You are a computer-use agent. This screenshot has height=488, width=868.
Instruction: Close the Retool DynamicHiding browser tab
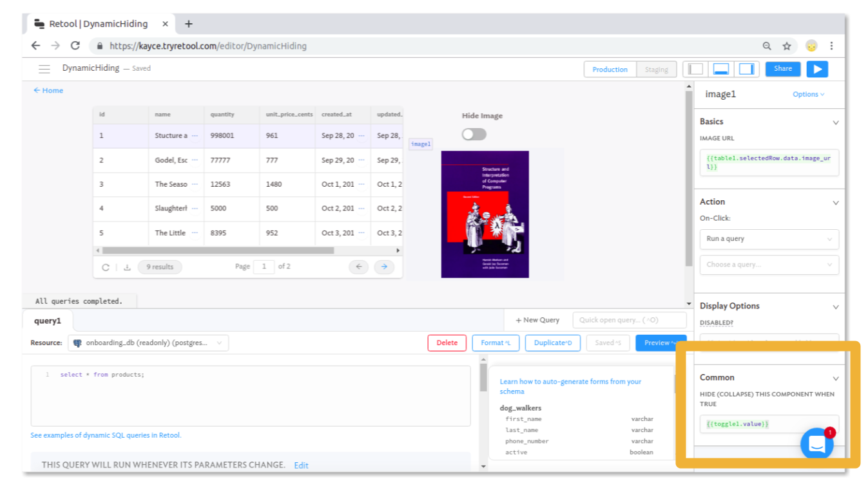pyautogui.click(x=165, y=24)
